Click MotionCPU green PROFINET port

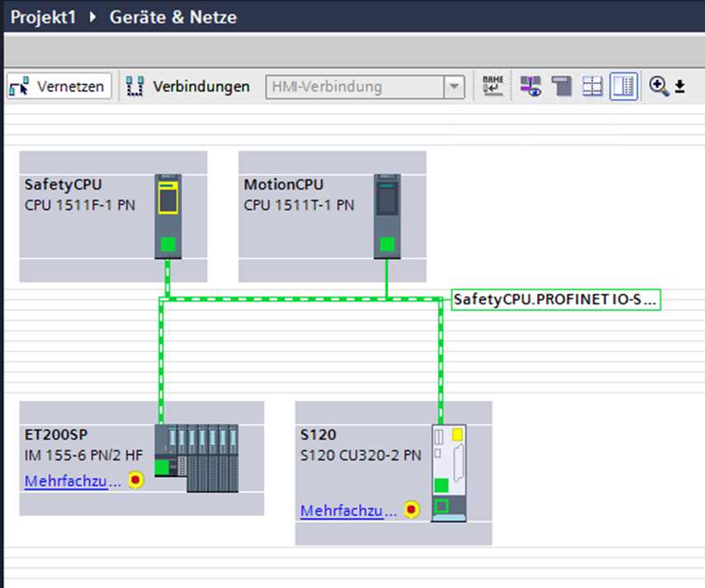(x=387, y=244)
